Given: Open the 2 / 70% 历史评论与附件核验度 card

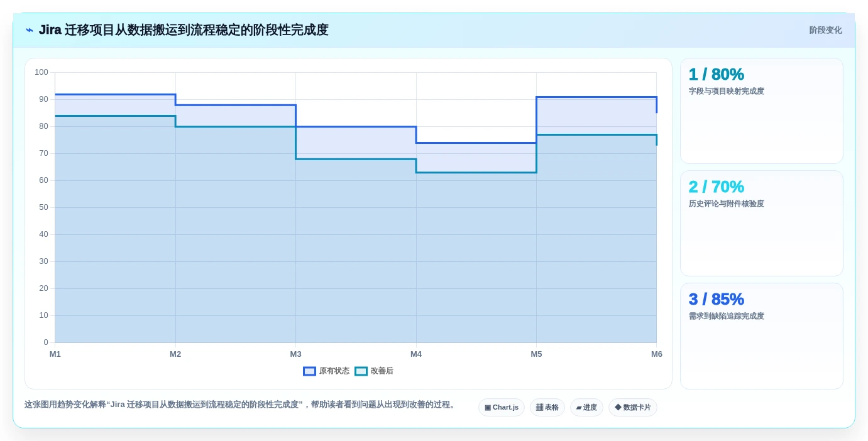Looking at the screenshot, I should [762, 224].
